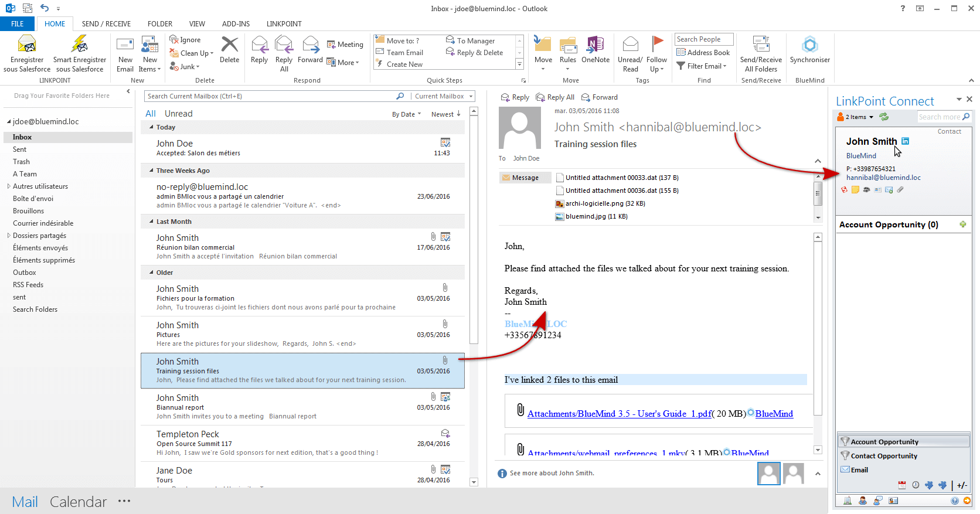980x514 pixels.
Task: Open the By Date sort dropdown
Action: coord(406,114)
